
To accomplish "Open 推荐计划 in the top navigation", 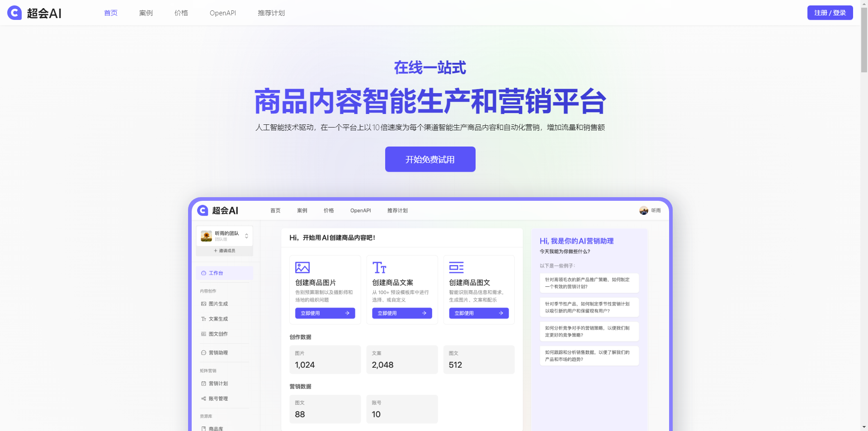I will click(x=271, y=13).
